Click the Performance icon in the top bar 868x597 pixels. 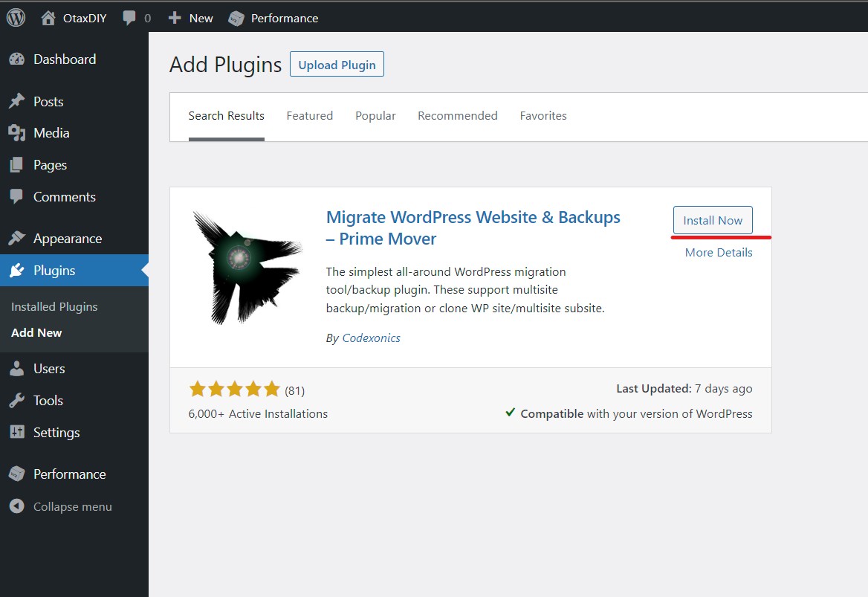coord(237,16)
